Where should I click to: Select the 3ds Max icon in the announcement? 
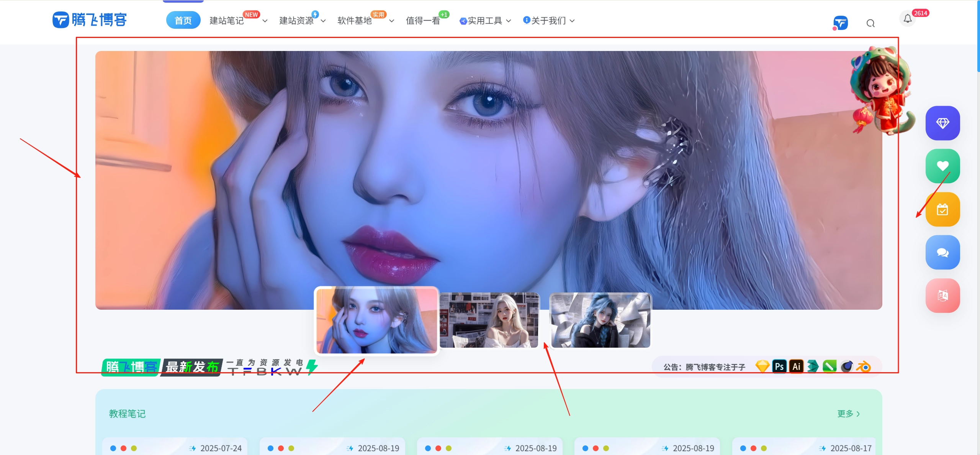(x=813, y=366)
